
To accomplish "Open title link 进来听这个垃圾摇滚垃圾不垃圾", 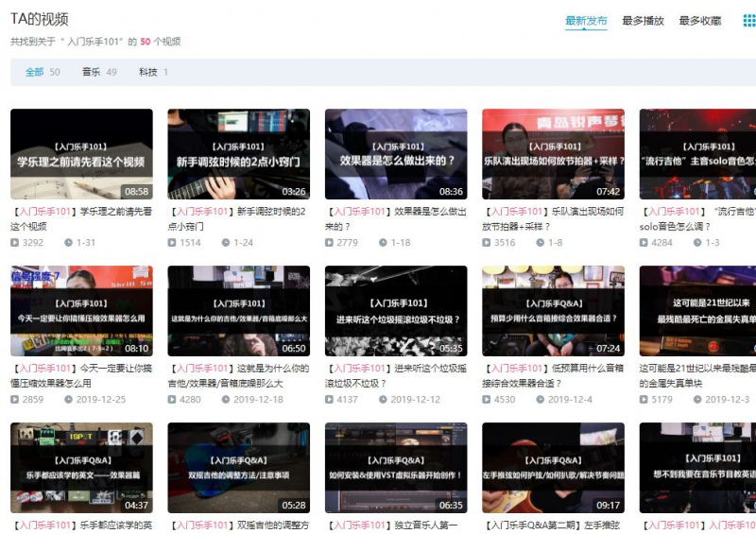I will point(396,376).
